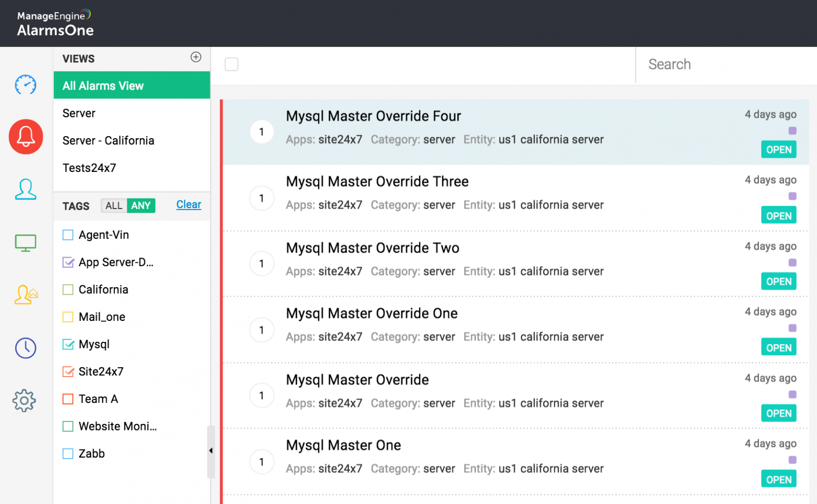Viewport: 817px width, 504px height.
Task: Click the red alarms bell icon
Action: [x=26, y=137]
